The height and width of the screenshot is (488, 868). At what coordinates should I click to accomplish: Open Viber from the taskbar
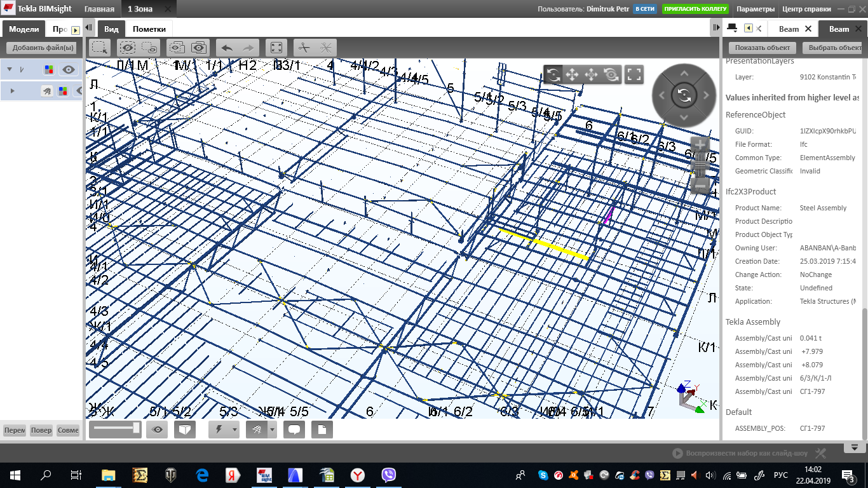coord(389,475)
